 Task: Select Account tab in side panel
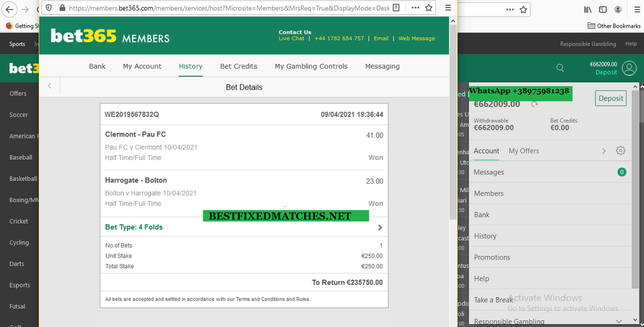tap(487, 151)
